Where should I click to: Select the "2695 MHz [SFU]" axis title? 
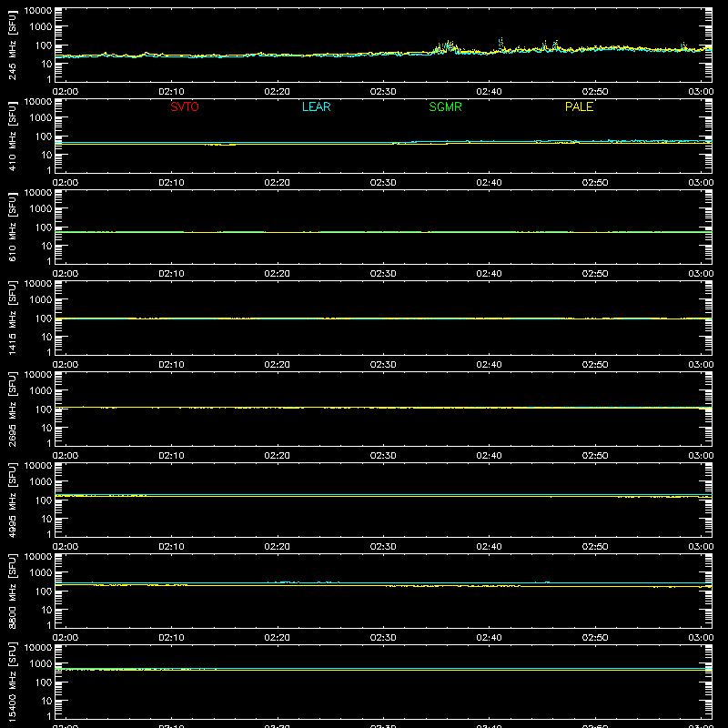(12, 409)
